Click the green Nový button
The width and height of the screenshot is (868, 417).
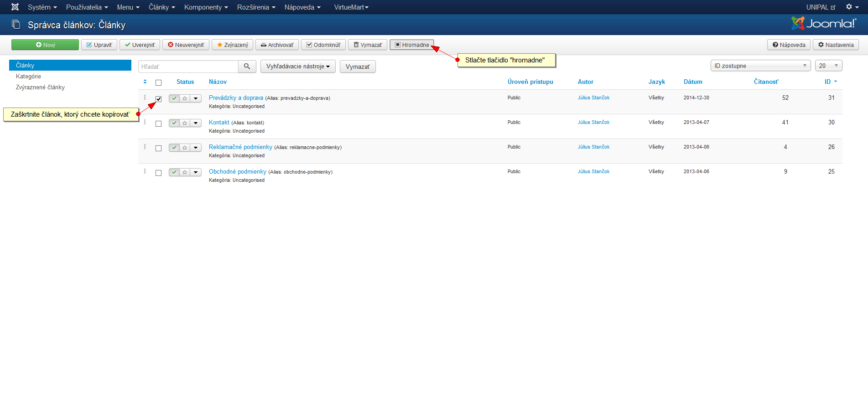(45, 45)
